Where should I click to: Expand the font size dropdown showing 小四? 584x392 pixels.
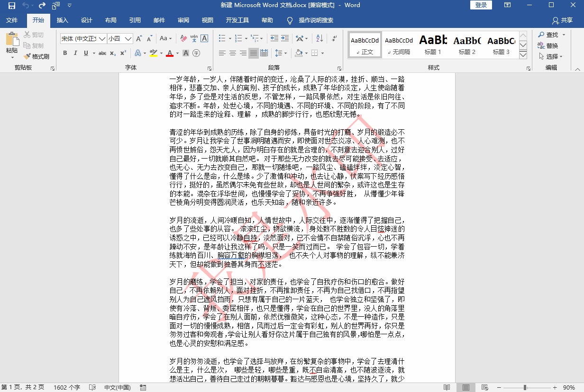coord(127,37)
